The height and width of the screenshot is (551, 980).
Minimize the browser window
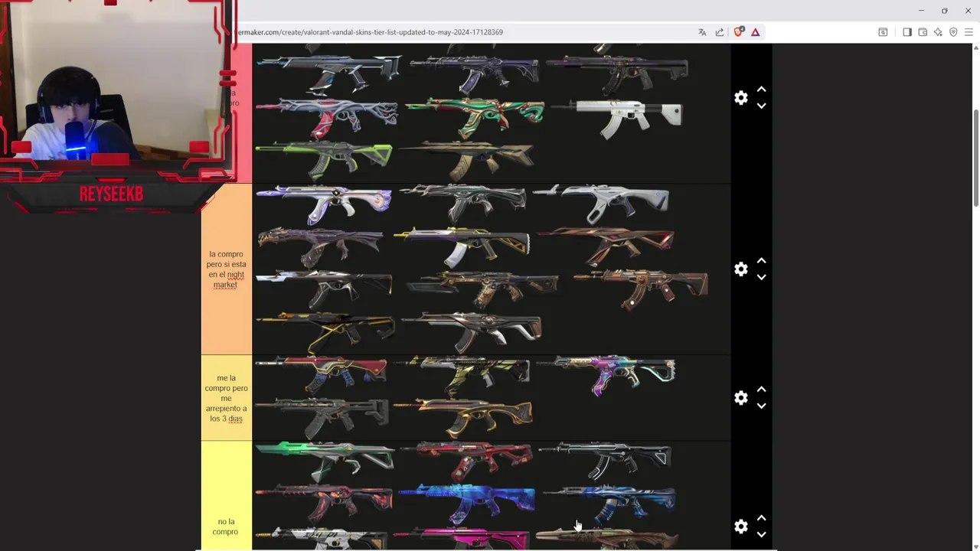(921, 11)
